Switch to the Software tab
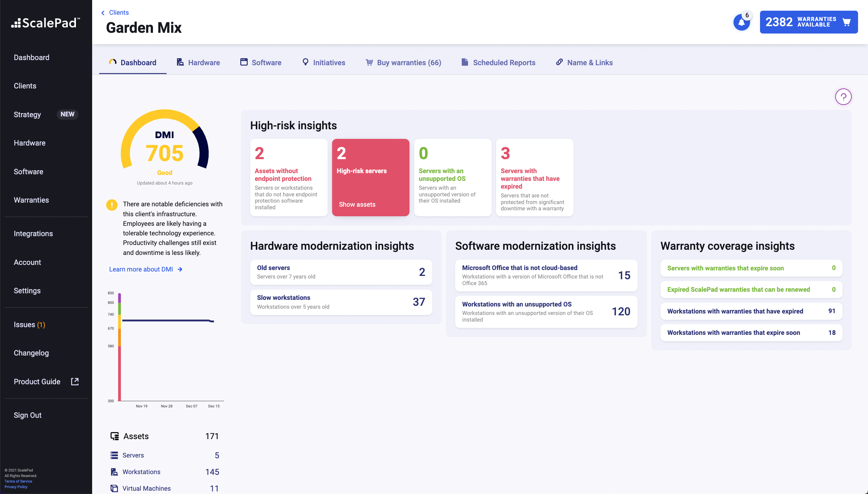868x494 pixels. [x=261, y=63]
